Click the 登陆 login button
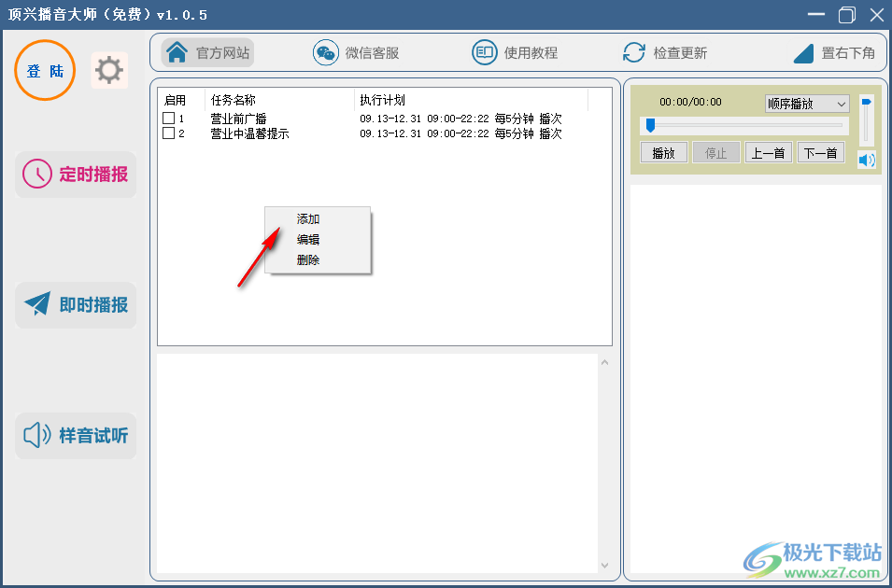The width and height of the screenshot is (892, 588). pyautogui.click(x=44, y=69)
